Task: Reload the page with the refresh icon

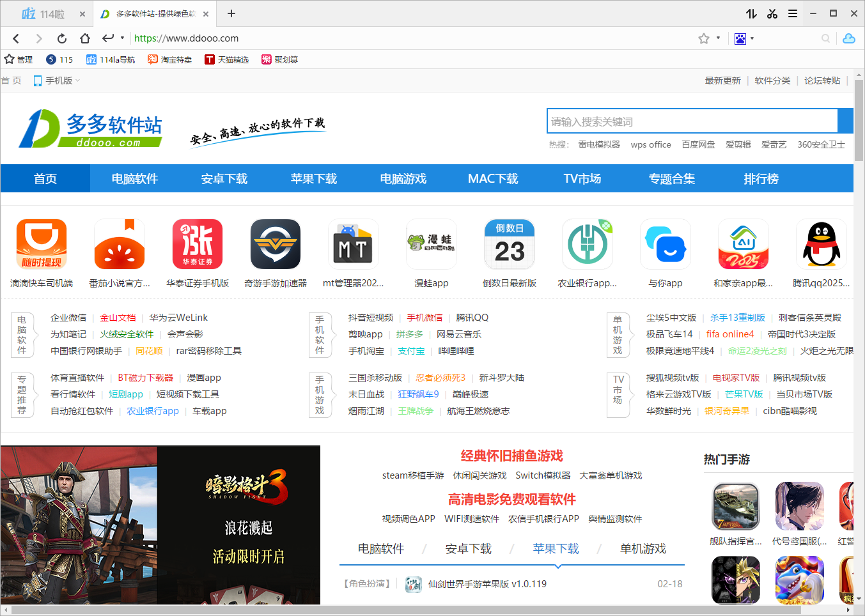Action: [x=61, y=38]
